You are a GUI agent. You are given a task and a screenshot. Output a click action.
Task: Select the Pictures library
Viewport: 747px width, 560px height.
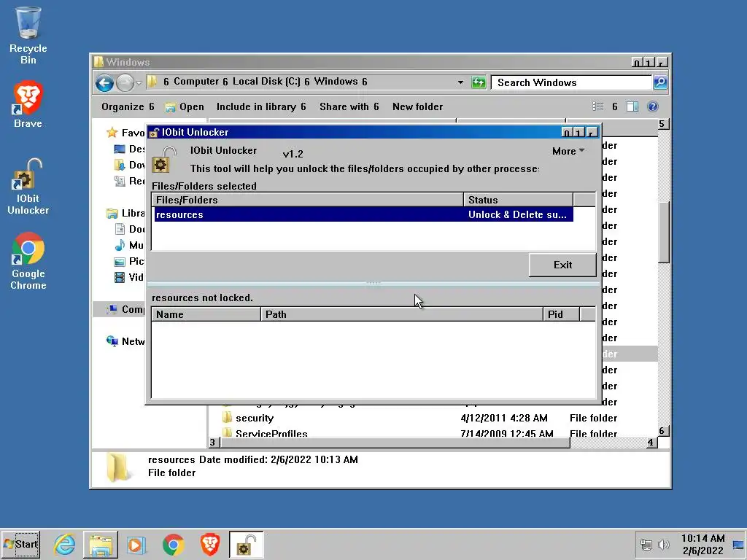pyautogui.click(x=129, y=261)
